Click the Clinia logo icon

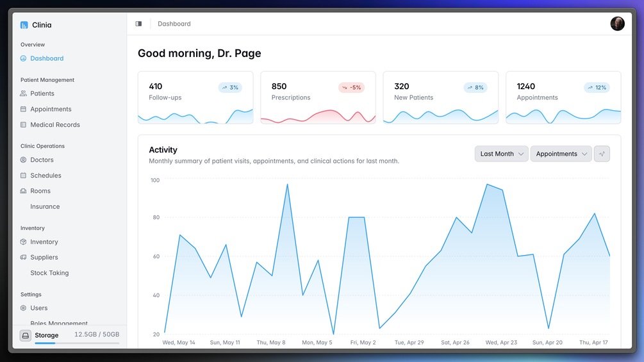(x=24, y=25)
